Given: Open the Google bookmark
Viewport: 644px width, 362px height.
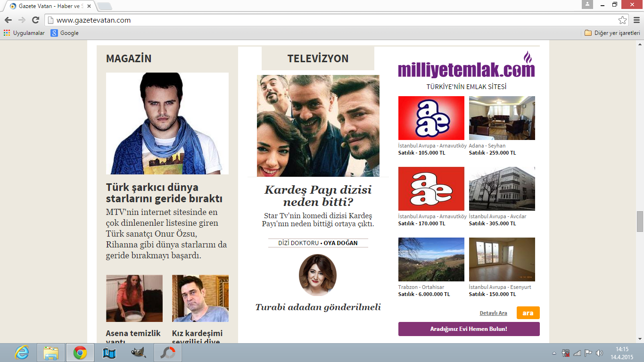Looking at the screenshot, I should tap(65, 33).
